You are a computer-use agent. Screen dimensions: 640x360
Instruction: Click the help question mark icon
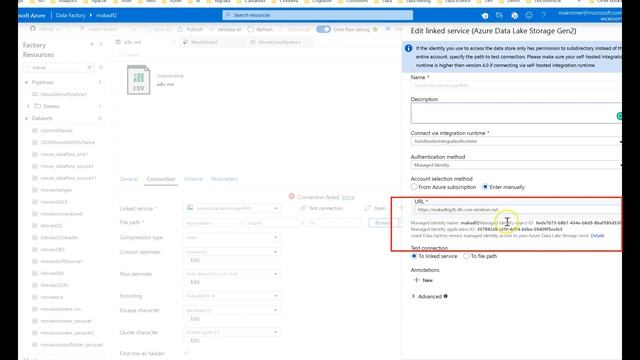(x=544, y=16)
